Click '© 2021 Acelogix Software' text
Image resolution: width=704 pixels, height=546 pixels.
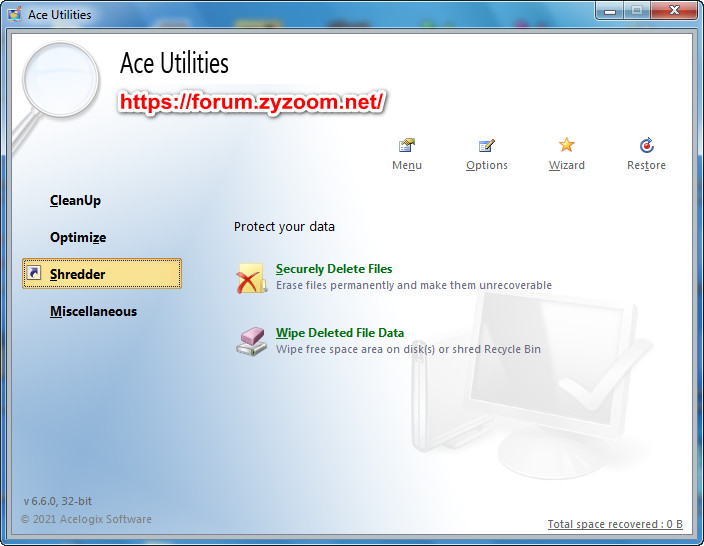(86, 519)
